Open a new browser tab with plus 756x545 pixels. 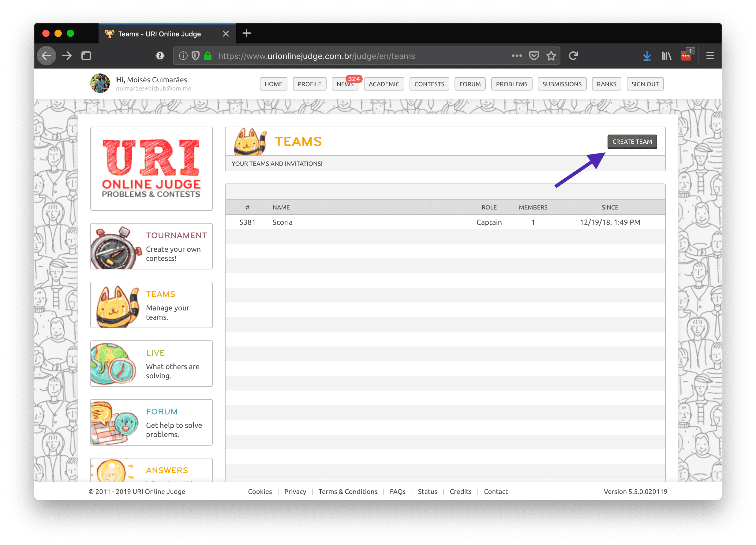pos(247,33)
